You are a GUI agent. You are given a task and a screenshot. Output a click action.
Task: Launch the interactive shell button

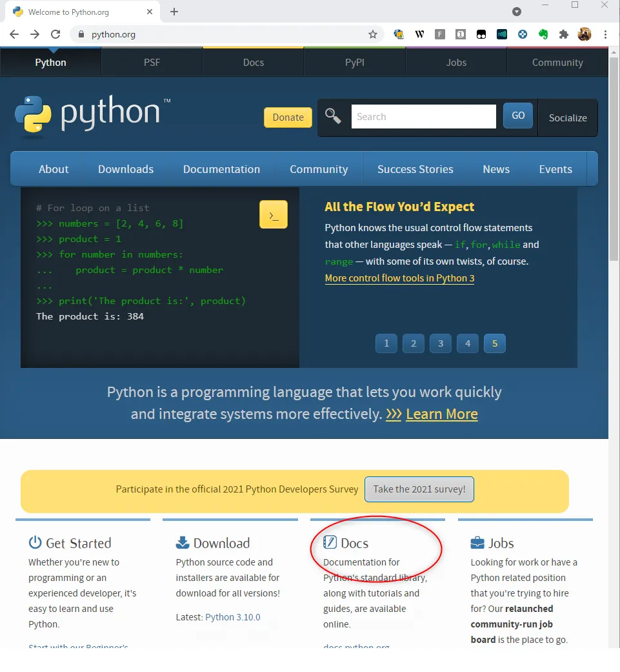click(x=273, y=215)
